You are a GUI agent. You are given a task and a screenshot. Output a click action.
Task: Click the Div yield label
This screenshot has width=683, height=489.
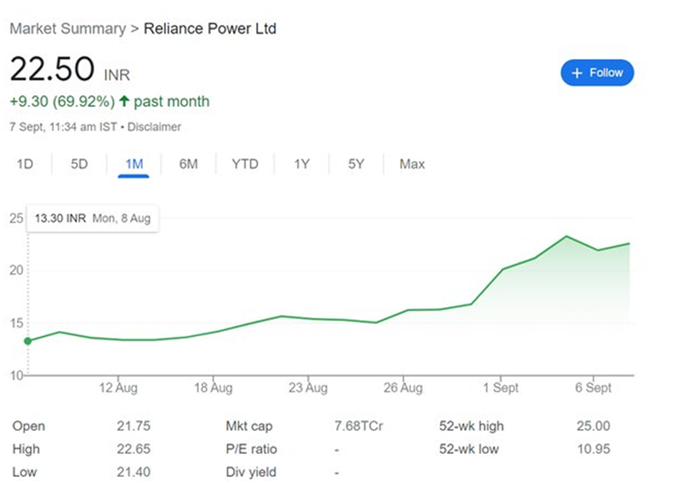[x=251, y=472]
